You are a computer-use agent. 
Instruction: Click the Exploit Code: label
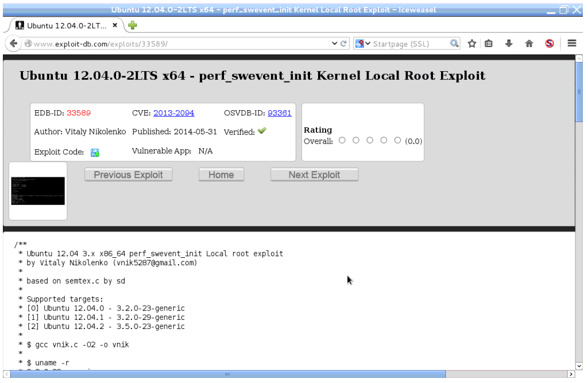click(x=59, y=152)
